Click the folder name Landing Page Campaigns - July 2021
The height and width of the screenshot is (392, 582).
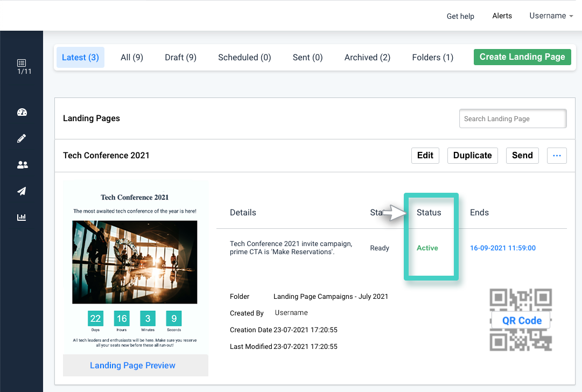coord(331,296)
